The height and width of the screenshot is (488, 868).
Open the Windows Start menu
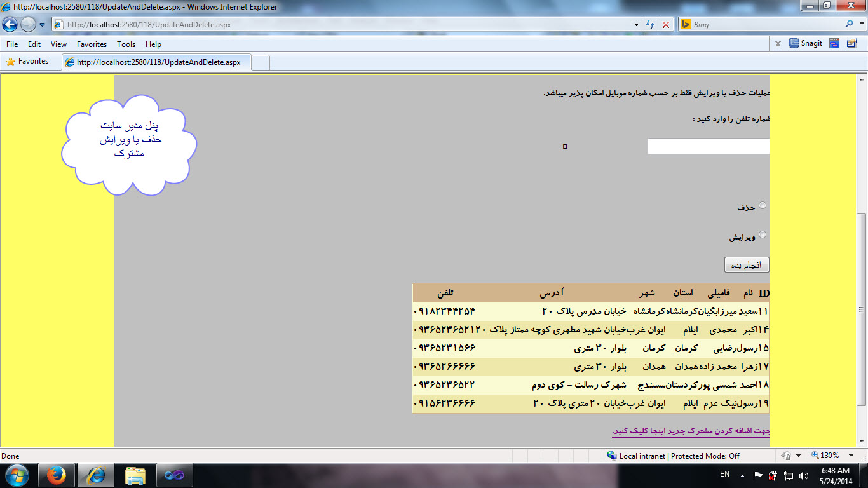coord(17,475)
